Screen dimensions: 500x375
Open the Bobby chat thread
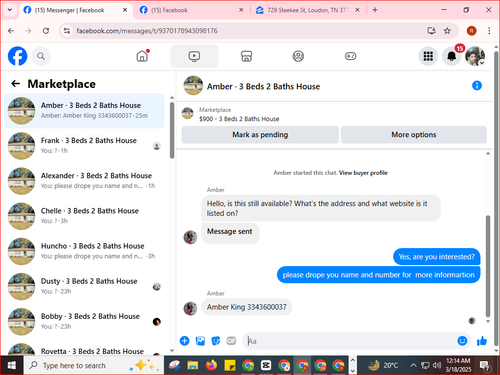point(84,321)
